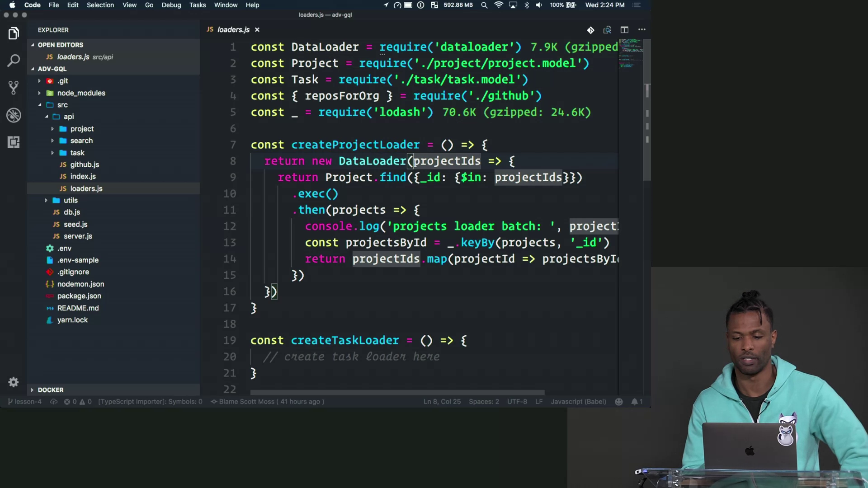868x488 pixels.
Task: Open index.js in the file tree
Action: 113,177
